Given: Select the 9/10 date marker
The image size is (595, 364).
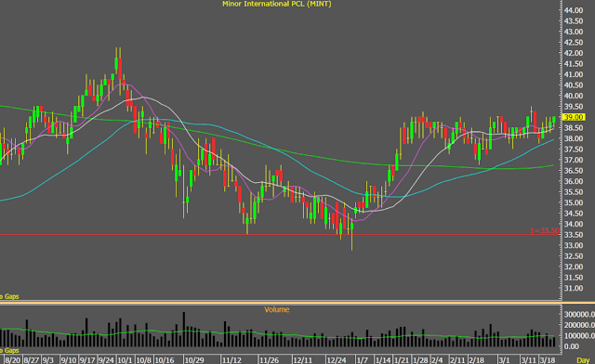Looking at the screenshot, I should [69, 360].
